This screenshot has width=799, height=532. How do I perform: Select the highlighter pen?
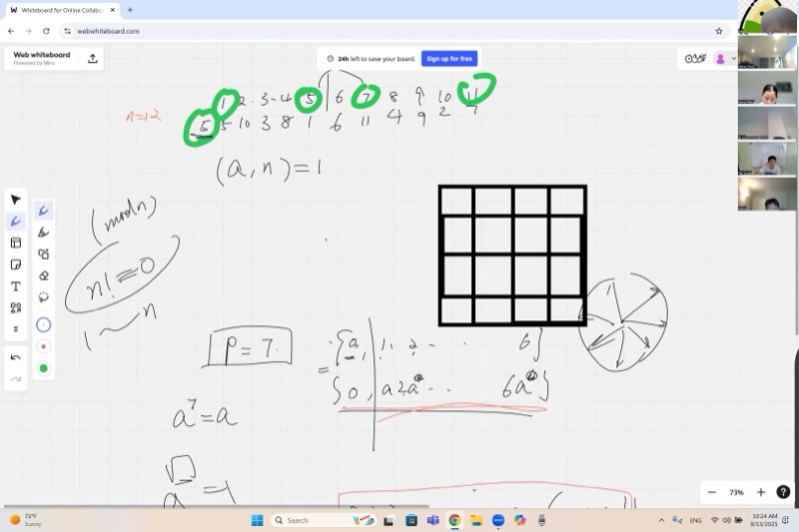pos(43,232)
